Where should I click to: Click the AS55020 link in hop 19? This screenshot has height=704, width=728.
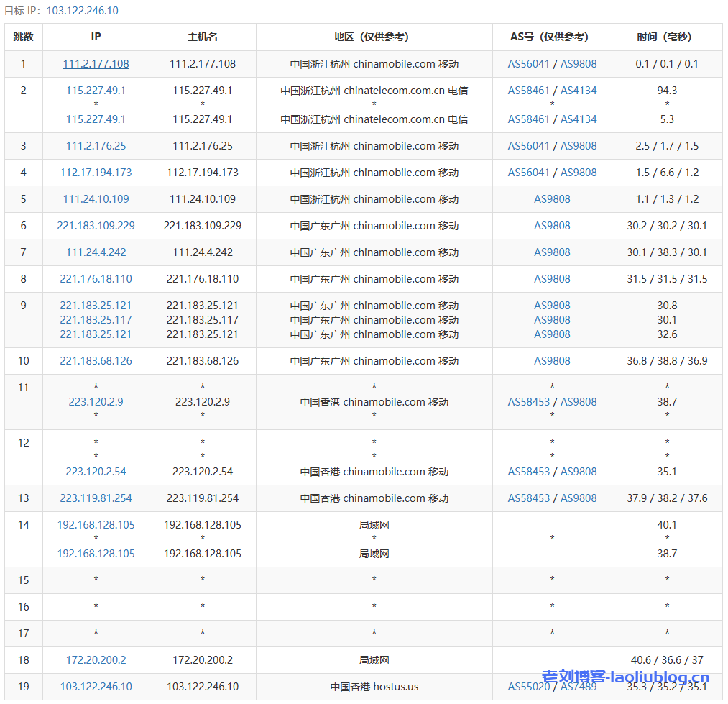(x=528, y=687)
